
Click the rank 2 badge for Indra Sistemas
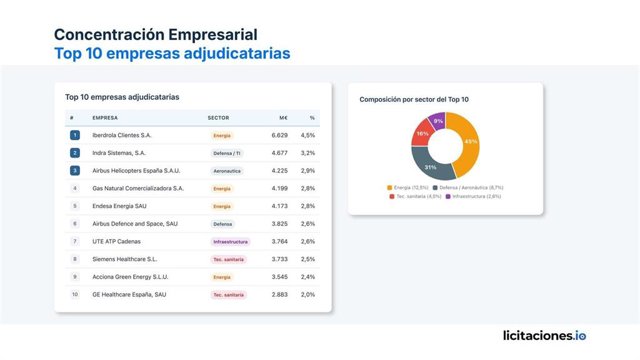[75, 153]
